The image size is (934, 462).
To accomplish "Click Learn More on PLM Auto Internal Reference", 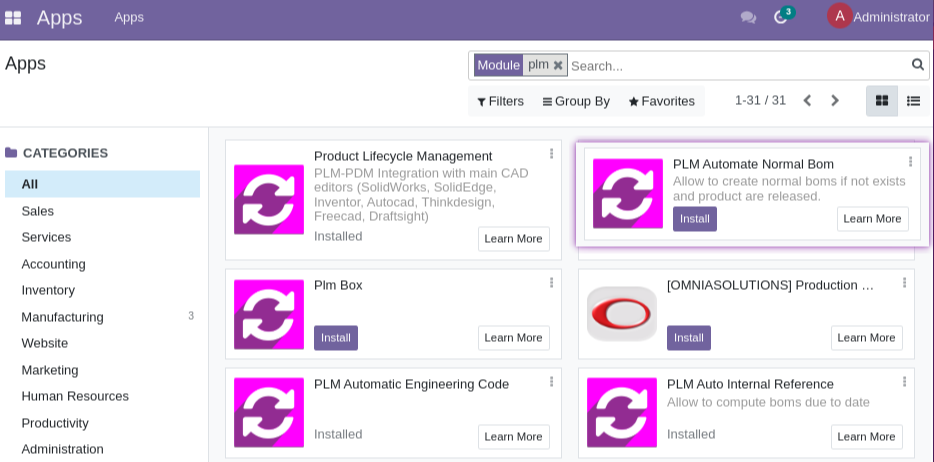I will click(866, 437).
